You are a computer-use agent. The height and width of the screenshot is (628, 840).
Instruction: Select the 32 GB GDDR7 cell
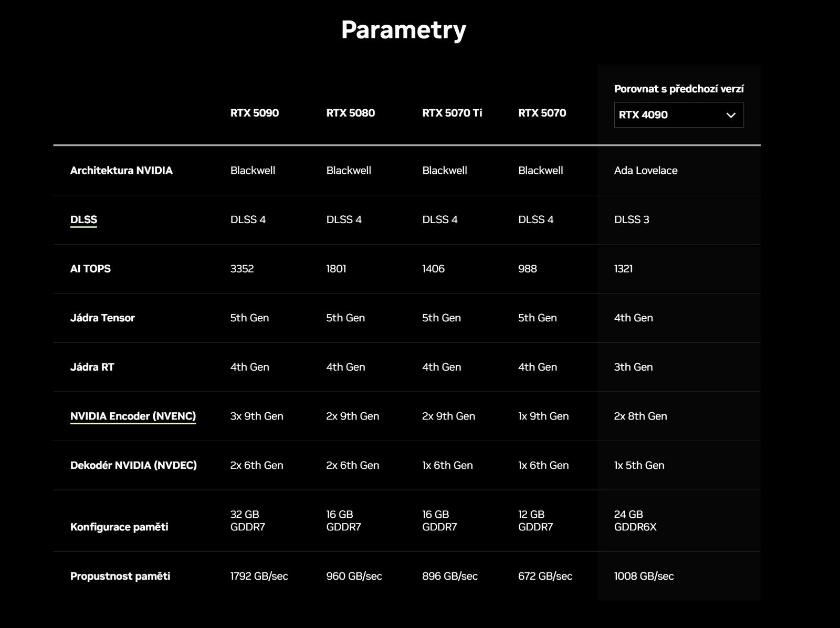pyautogui.click(x=249, y=520)
